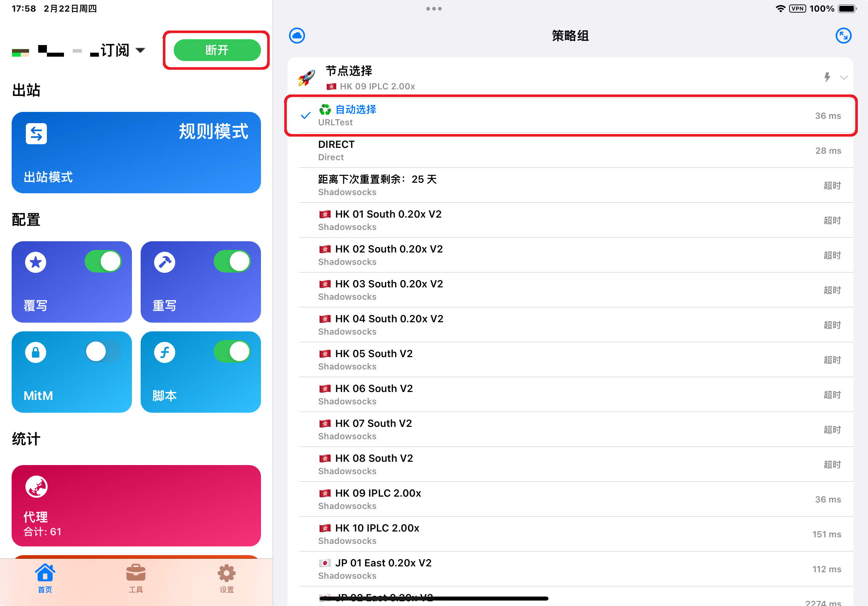Tap the fullscreen expand icon top right

point(844,36)
